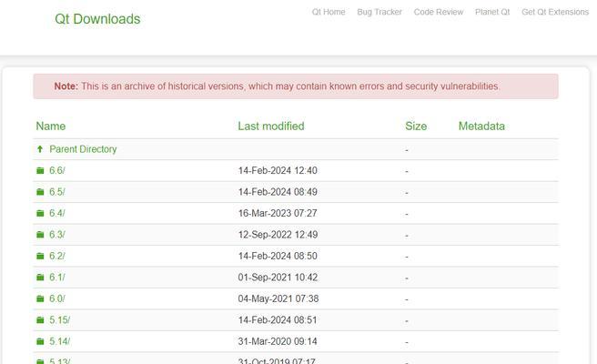Open the 5.14/ directory link
Image resolution: width=597 pixels, height=364 pixels.
tap(59, 341)
